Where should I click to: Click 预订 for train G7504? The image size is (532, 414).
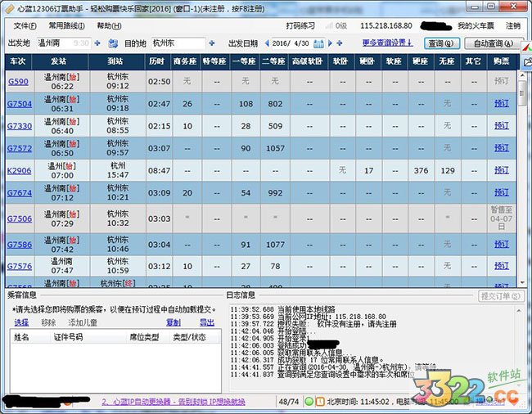click(x=502, y=103)
